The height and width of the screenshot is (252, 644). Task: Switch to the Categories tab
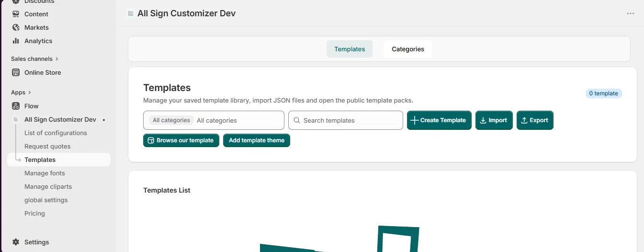click(408, 49)
